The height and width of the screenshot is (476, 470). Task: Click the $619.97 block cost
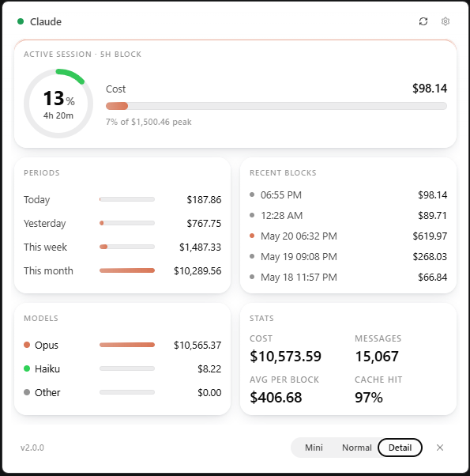click(430, 236)
